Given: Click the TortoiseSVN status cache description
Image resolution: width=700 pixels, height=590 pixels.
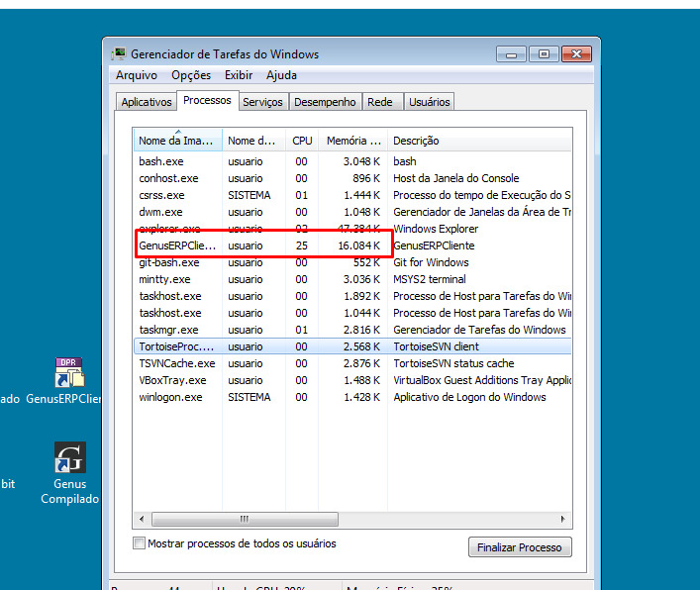Looking at the screenshot, I should coord(453,363).
